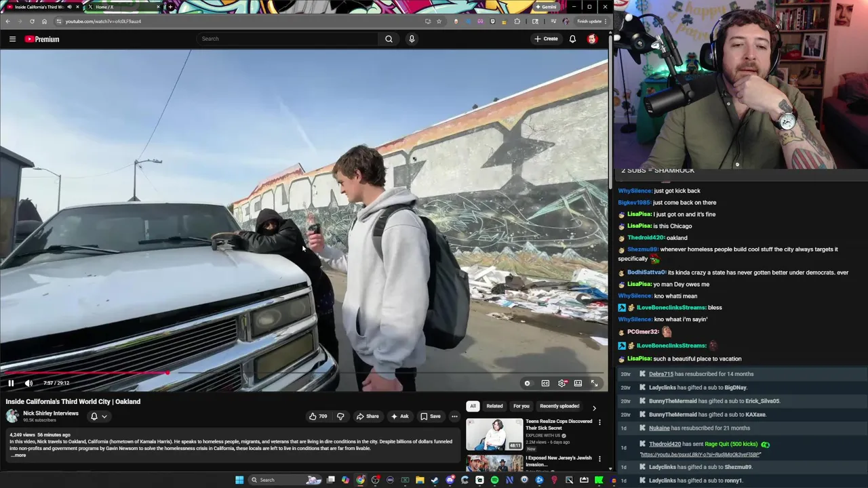Viewport: 868px width, 488px height.
Task: Expand the channel notification bell dropdown
Action: point(98,416)
